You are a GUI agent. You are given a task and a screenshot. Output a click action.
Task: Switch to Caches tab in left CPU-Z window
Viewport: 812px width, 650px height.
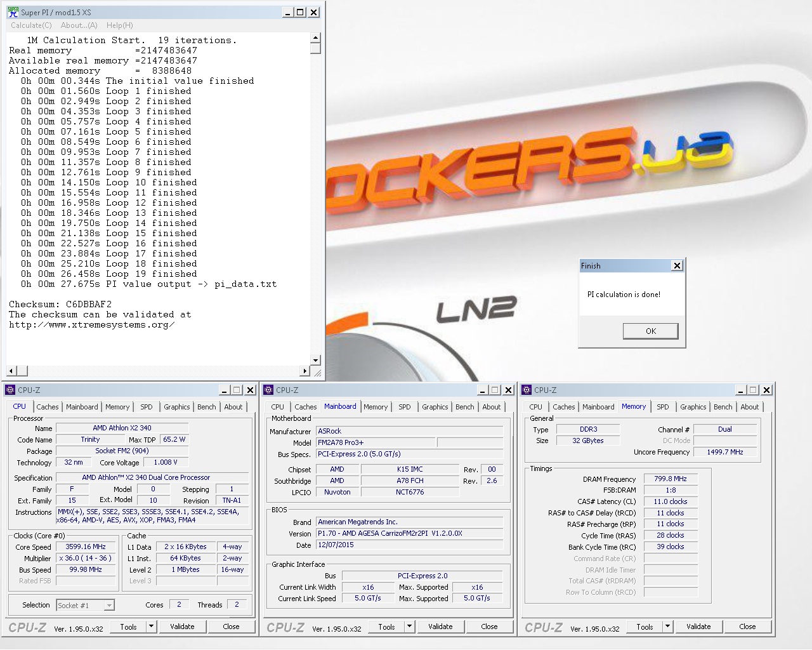[x=48, y=407]
